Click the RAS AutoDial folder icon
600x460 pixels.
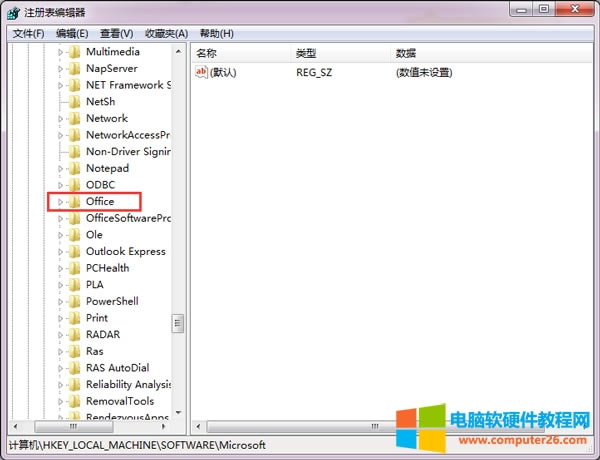coord(75,368)
